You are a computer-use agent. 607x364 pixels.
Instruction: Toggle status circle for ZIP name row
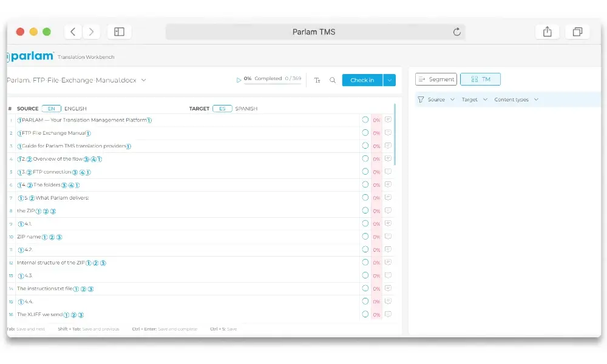pos(365,237)
